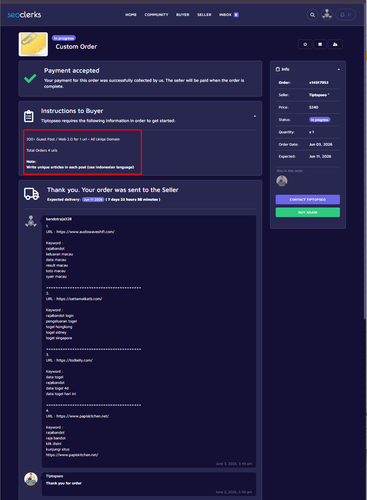Collapse the Info panel
The image size is (367, 500).
click(339, 69)
